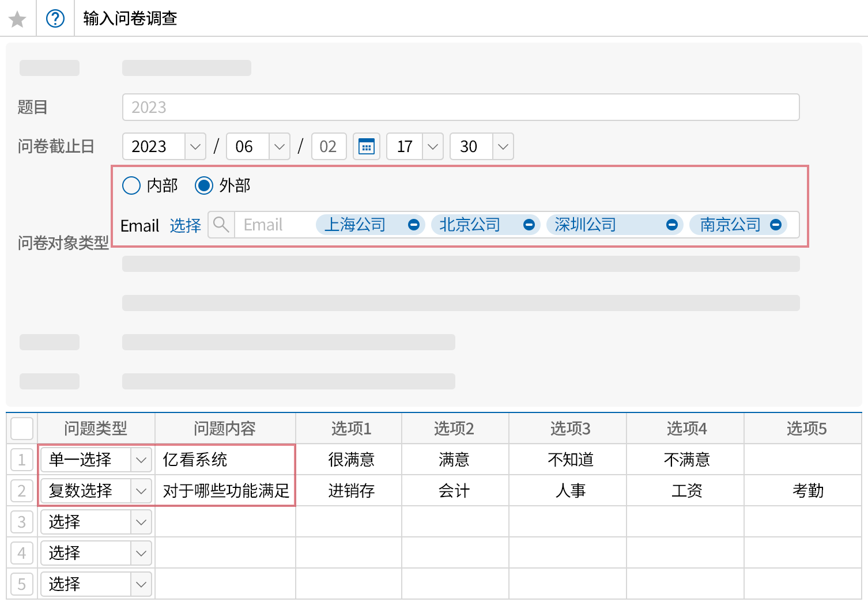Click the Email text input field
Viewport: 868px width, 606px height.
274,225
